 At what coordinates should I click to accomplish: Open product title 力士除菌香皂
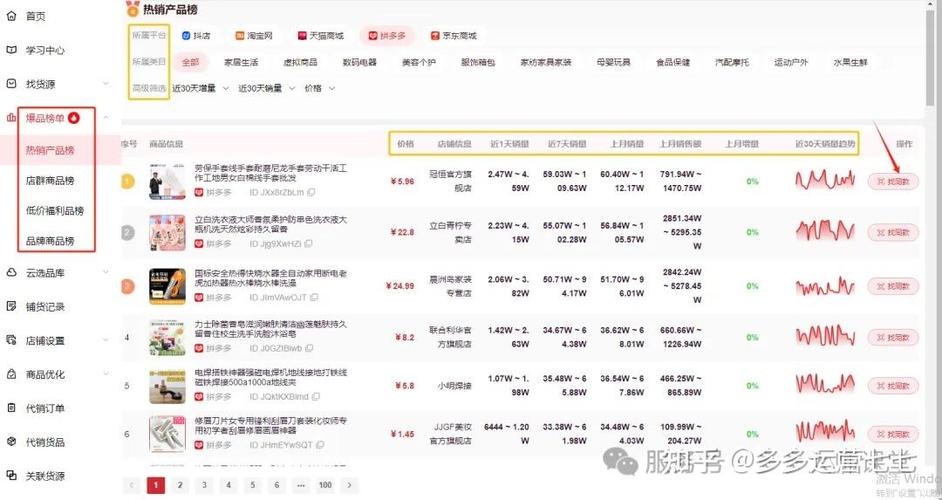coord(271,329)
